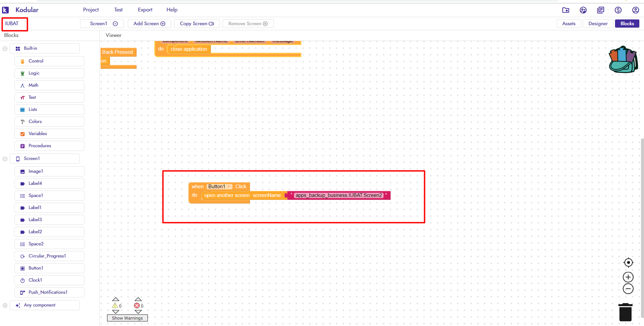Click the Show Warnings button
Image resolution: width=644 pixels, height=326 pixels.
127,318
